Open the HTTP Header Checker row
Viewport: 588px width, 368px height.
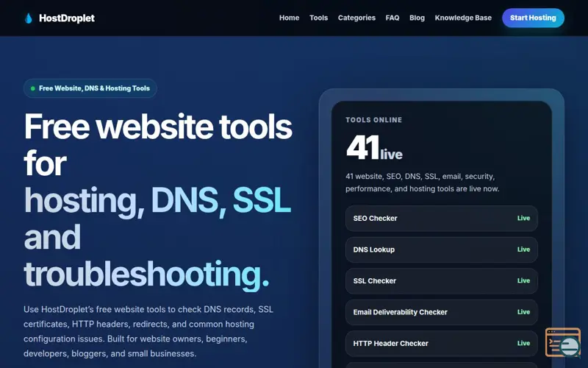[x=442, y=343]
